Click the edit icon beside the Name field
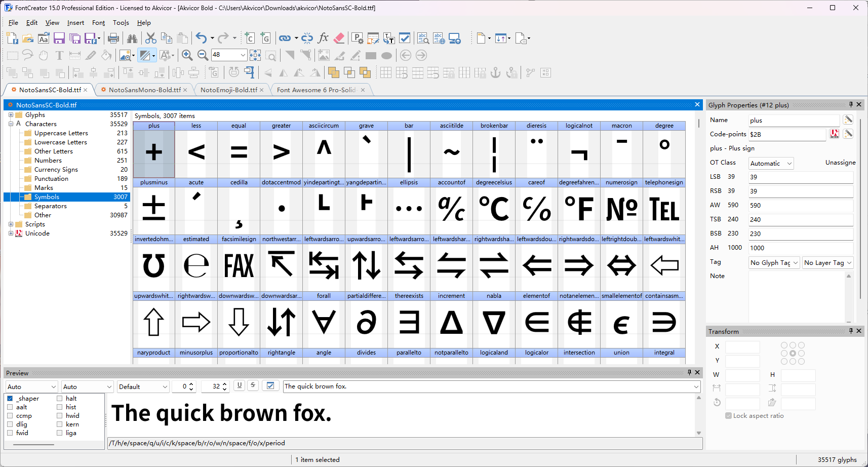Viewport: 868px width, 467px height. pos(848,120)
